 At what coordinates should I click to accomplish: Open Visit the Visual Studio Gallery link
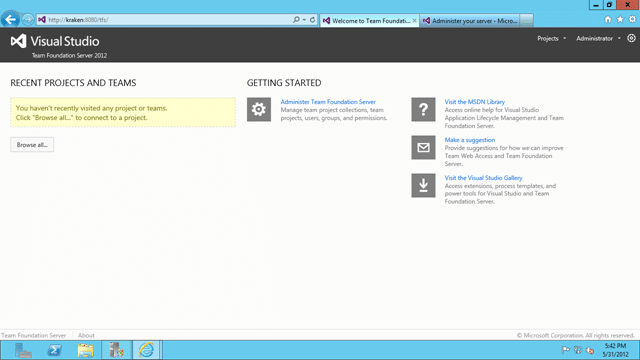click(x=483, y=178)
